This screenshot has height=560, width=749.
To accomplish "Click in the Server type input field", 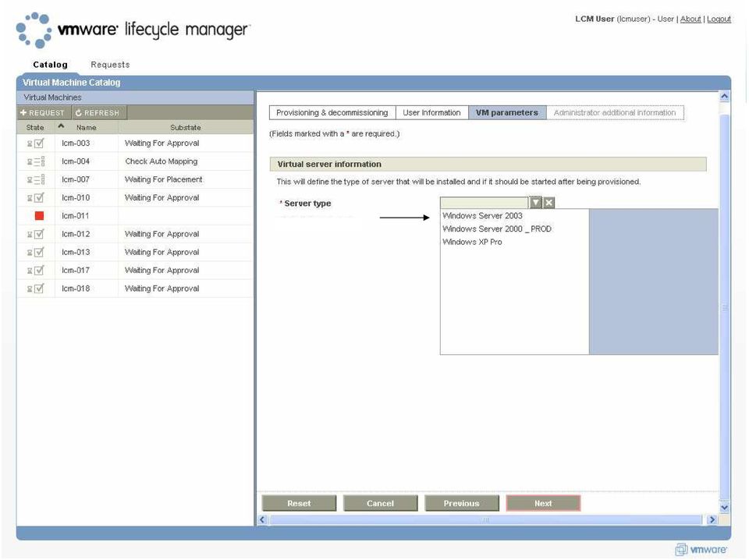I will coord(484,203).
